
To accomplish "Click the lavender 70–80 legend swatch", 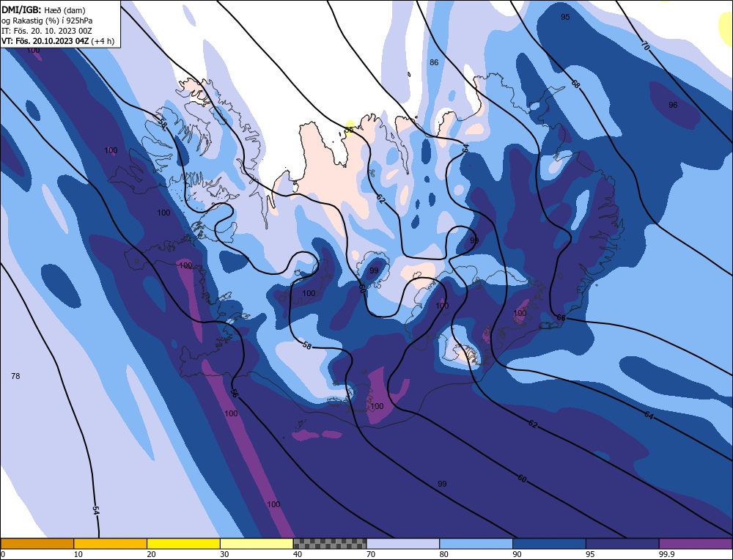I will coord(403,544).
